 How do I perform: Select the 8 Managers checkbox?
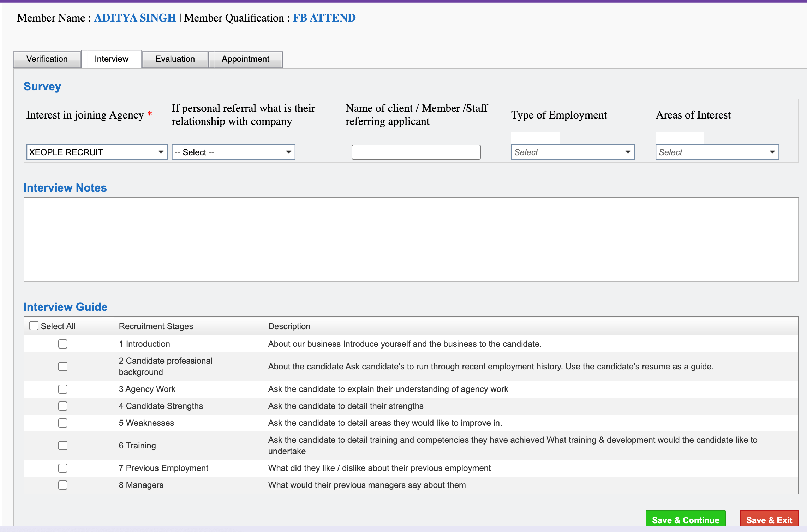(63, 485)
